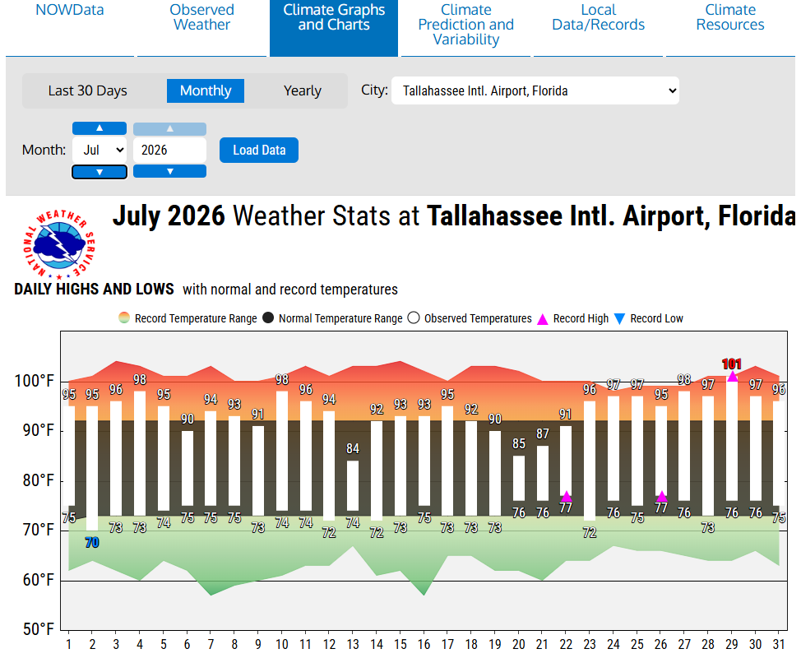Select the Monthly view
Screen dimensions: 801x672
pyautogui.click(x=206, y=91)
